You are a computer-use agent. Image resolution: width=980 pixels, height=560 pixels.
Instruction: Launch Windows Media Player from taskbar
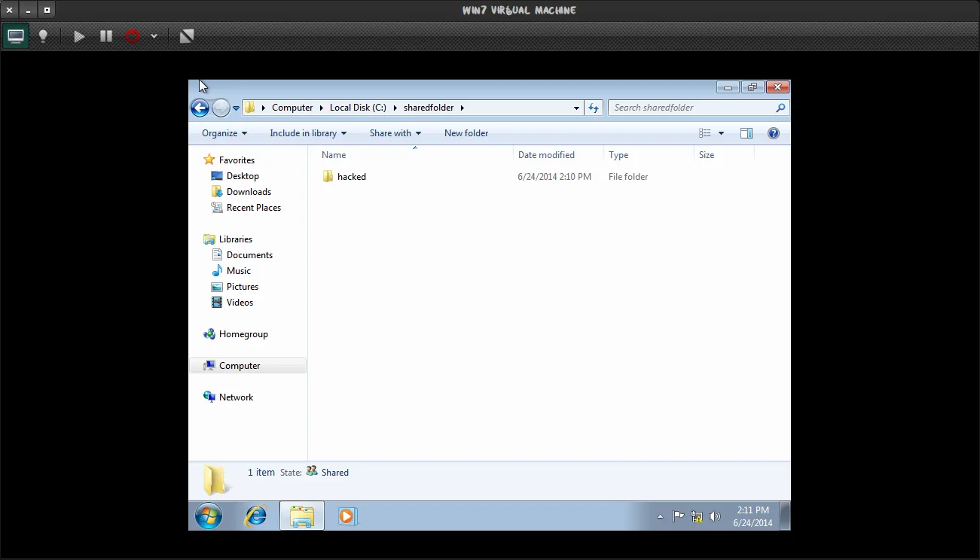click(x=347, y=516)
